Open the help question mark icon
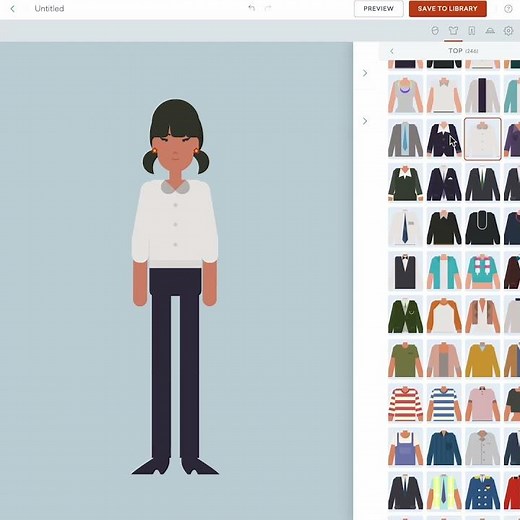The width and height of the screenshot is (520, 520). pos(508,9)
